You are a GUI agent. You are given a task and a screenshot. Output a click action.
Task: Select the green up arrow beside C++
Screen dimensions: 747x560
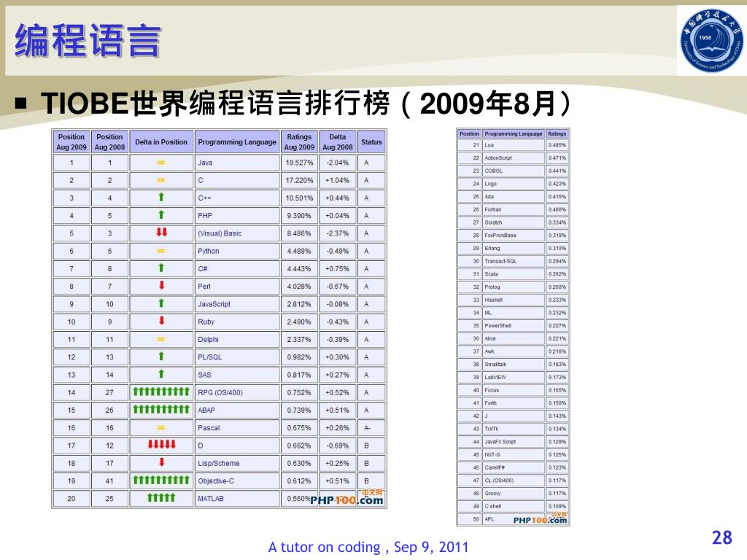[x=161, y=197]
